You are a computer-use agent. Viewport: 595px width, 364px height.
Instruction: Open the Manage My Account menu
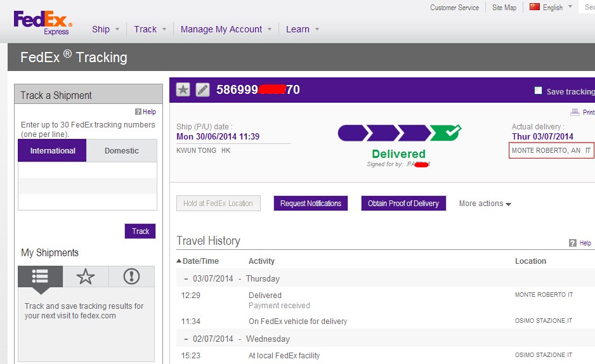[221, 29]
